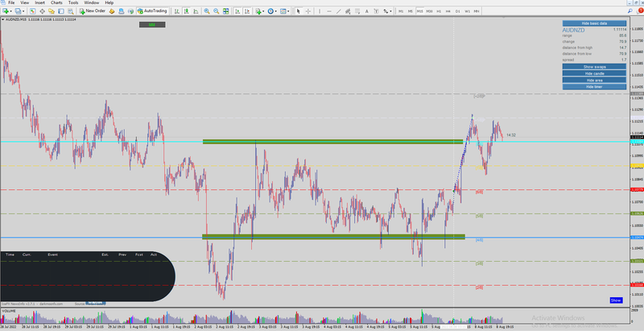Toggle the AutoTrading button
644x331 pixels.
pyautogui.click(x=152, y=11)
